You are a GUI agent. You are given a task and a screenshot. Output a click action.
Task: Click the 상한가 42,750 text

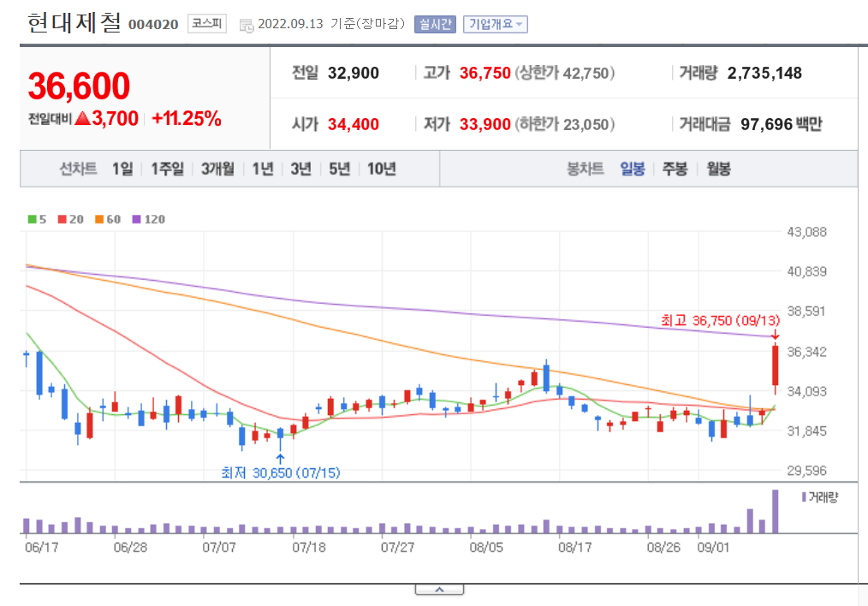(x=565, y=73)
